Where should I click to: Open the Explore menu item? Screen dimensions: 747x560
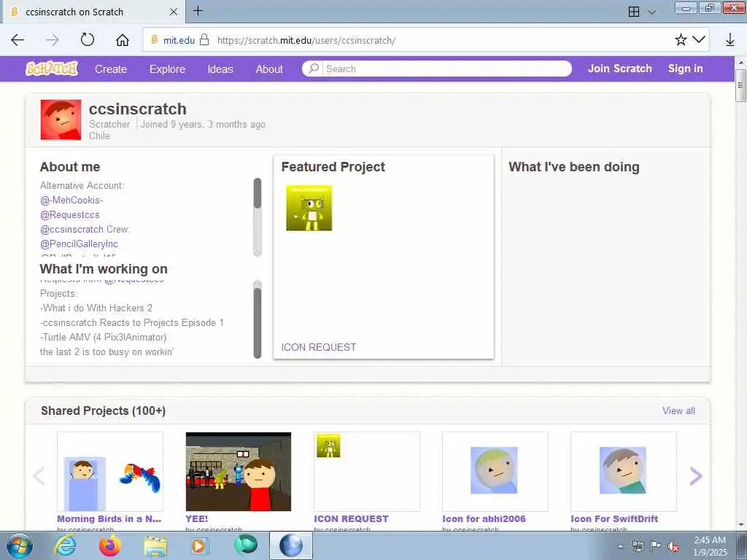167,69
